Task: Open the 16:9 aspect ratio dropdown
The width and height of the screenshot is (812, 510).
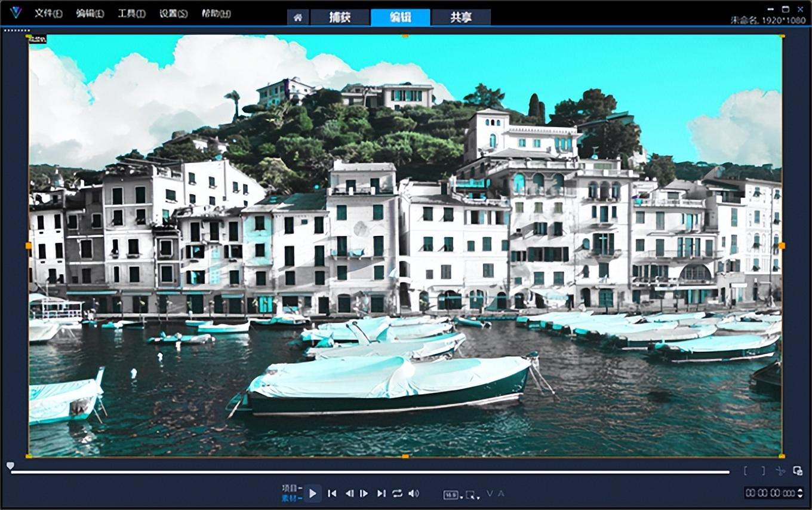Action: 451,494
